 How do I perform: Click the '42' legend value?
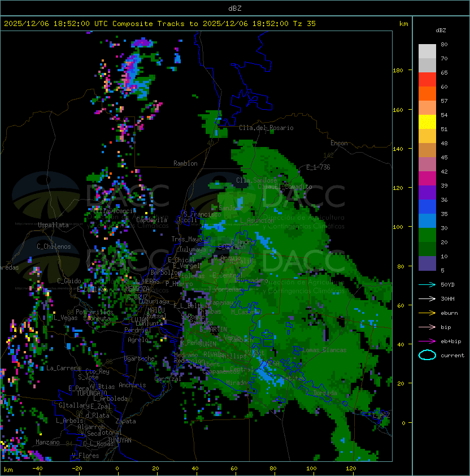tap(444, 171)
